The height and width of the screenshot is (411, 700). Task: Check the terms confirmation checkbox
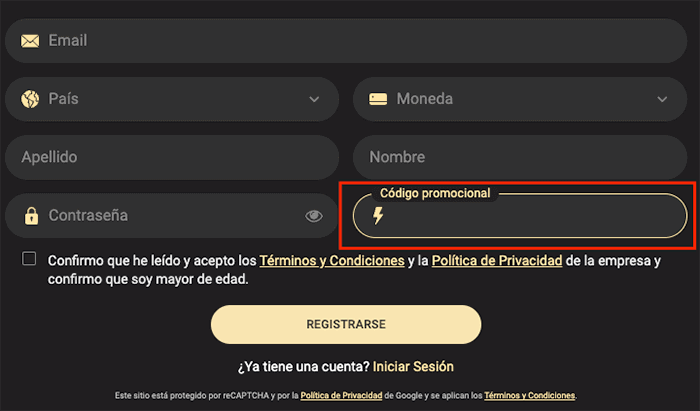pyautogui.click(x=29, y=259)
